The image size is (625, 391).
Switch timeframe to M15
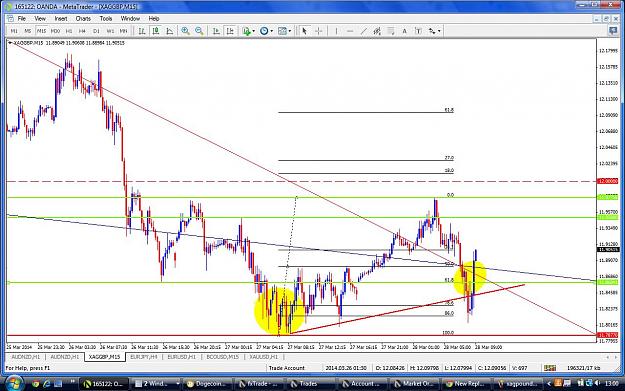click(41, 31)
